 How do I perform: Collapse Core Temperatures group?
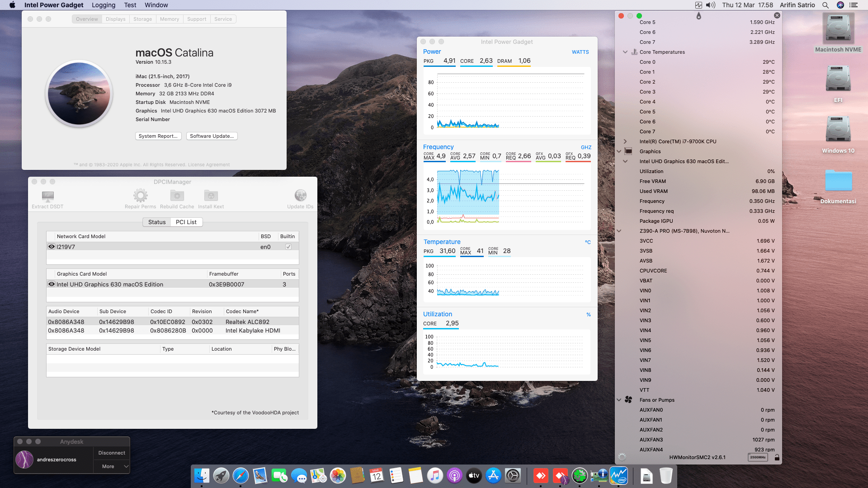pyautogui.click(x=625, y=52)
